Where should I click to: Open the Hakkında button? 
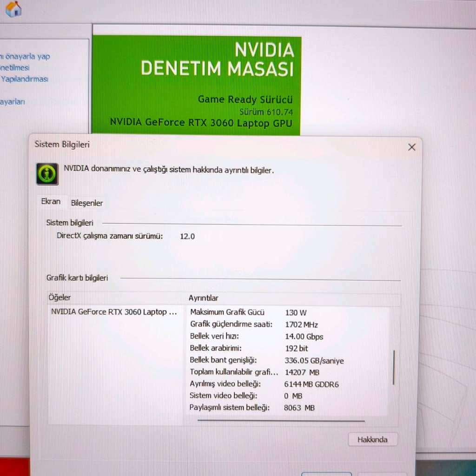[372, 439]
